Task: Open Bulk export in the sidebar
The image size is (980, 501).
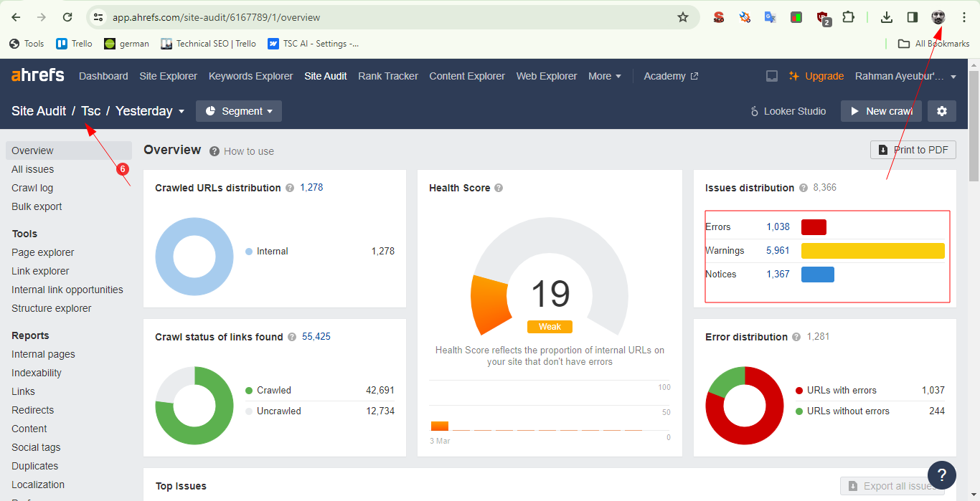Action: (37, 206)
